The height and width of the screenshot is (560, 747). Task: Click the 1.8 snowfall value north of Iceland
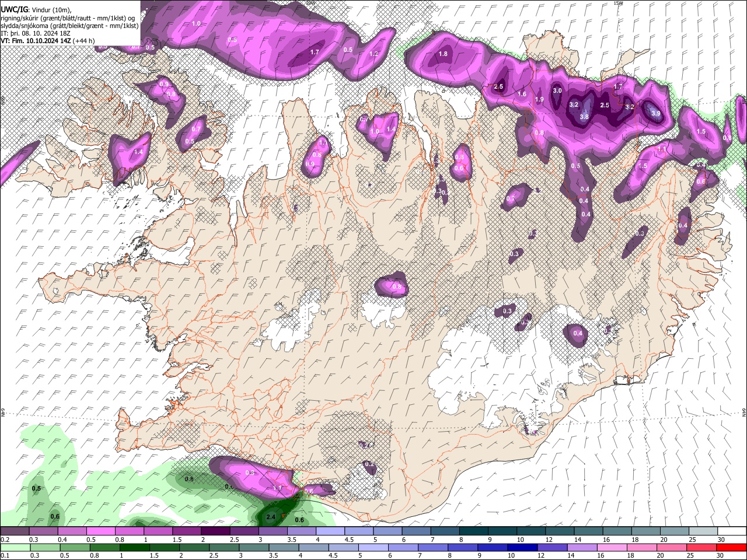point(443,54)
